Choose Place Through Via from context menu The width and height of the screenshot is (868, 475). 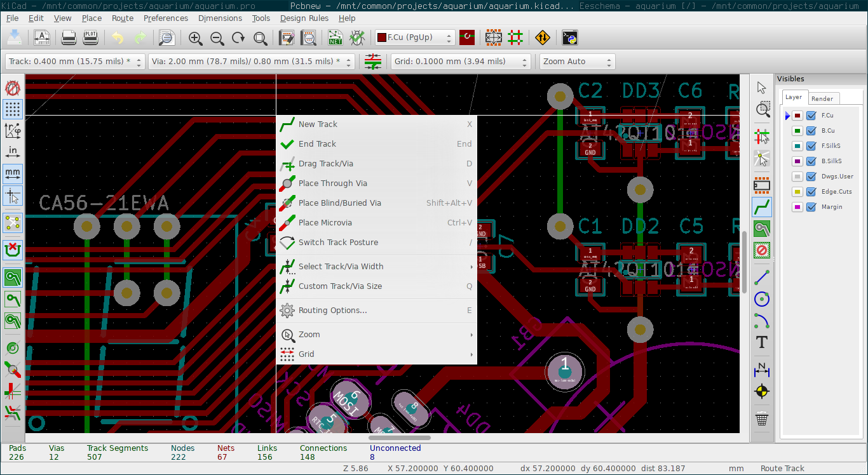(x=332, y=184)
